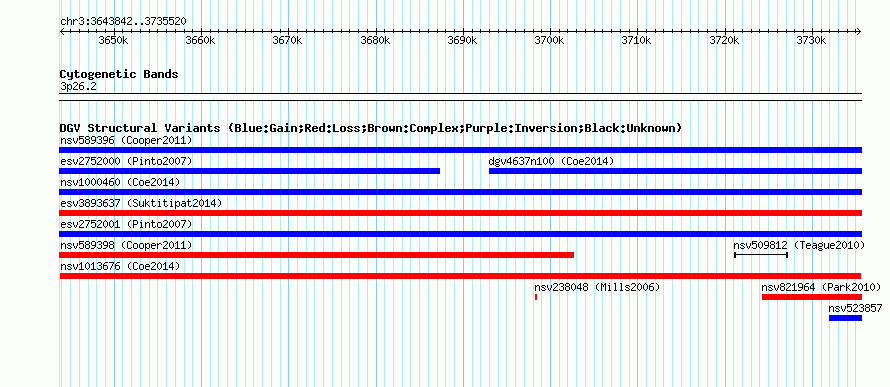This screenshot has width=890, height=387.
Task: Click the nsv1000460 (Coe2014) label
Action: (x=120, y=182)
